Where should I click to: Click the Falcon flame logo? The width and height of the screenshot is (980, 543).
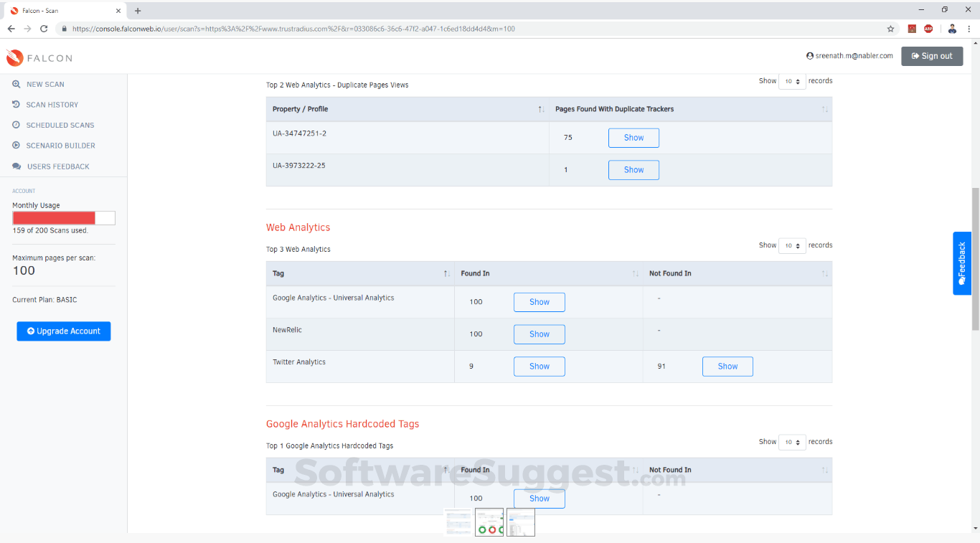pyautogui.click(x=14, y=57)
